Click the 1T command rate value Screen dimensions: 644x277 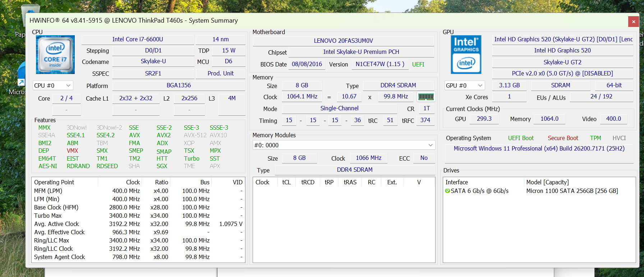[x=427, y=108]
